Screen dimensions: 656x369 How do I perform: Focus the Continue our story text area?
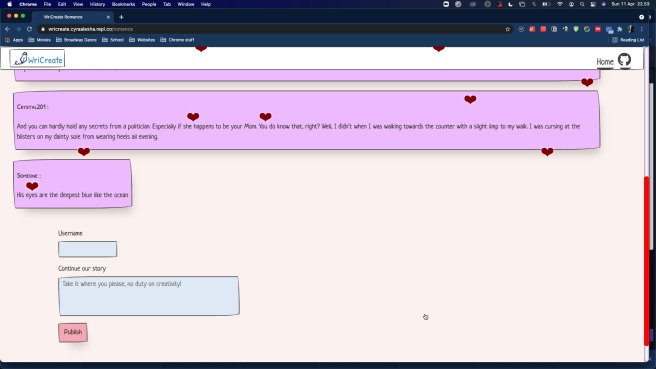point(149,296)
